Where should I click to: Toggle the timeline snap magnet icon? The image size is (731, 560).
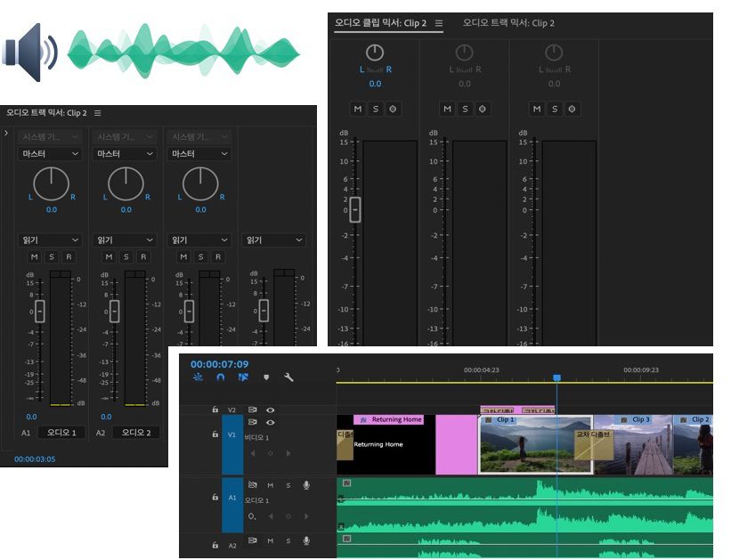[221, 377]
